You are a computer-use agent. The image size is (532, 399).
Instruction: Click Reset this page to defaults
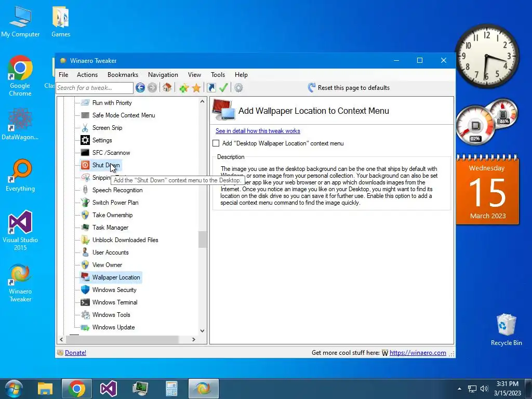pos(349,88)
